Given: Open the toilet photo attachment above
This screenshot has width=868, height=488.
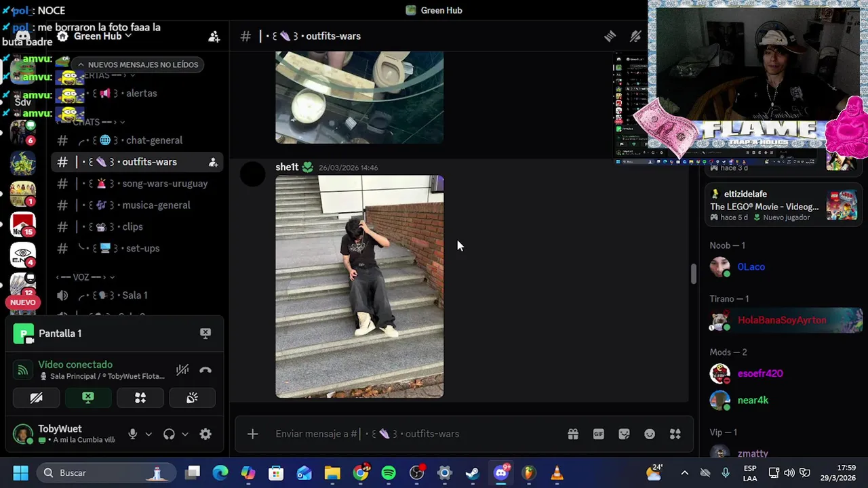Looking at the screenshot, I should coord(359,98).
